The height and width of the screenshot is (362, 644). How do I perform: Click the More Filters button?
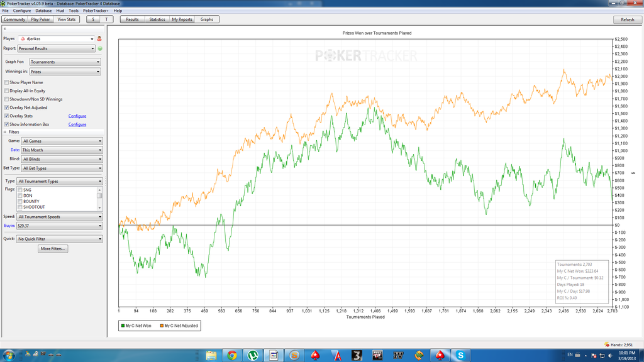(53, 249)
